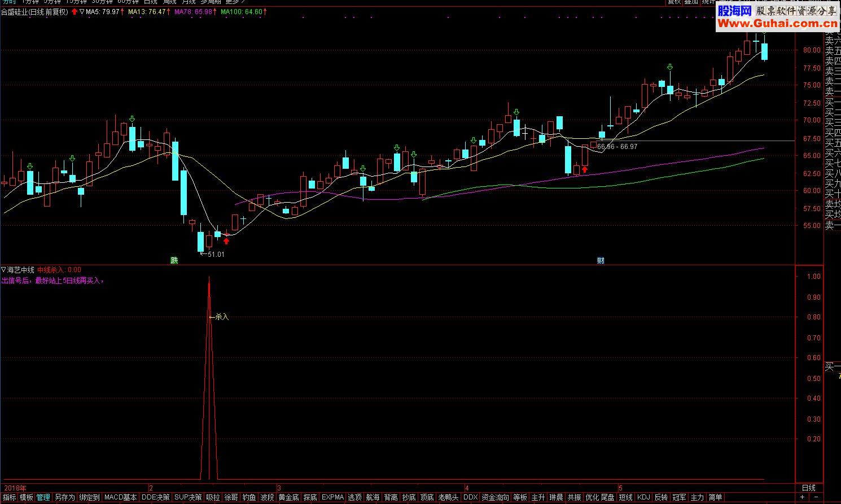Select the 波段 indicator tab
The width and height of the screenshot is (841, 504).
[267, 497]
